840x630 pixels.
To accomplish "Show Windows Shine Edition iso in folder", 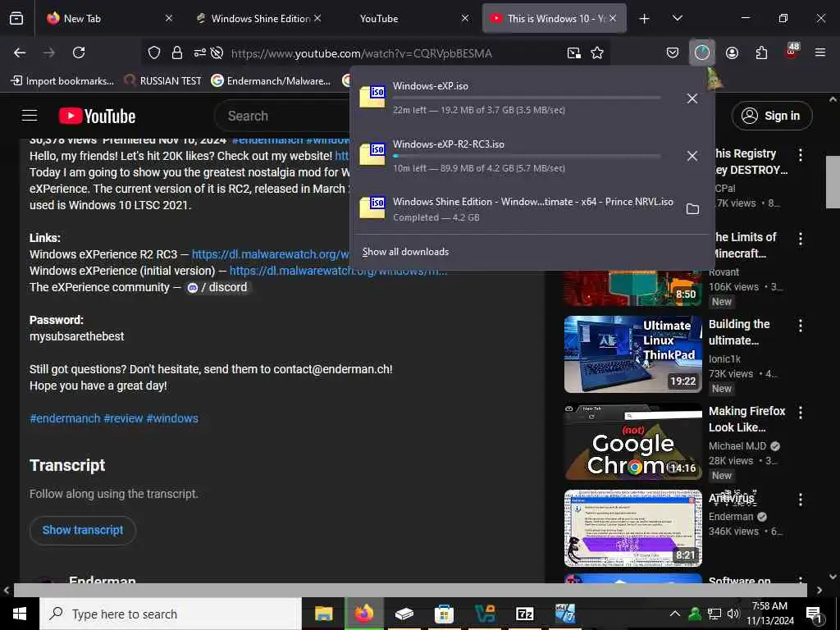I will (692, 209).
